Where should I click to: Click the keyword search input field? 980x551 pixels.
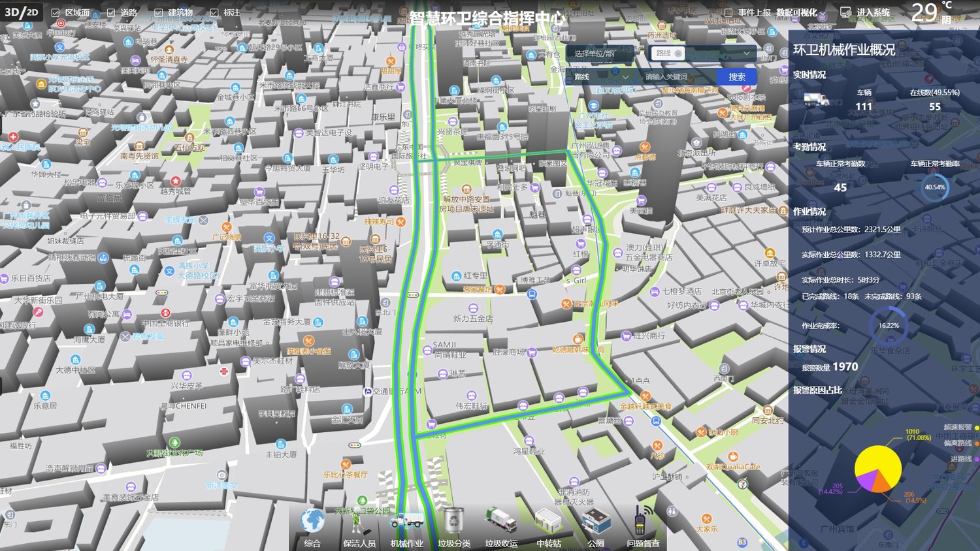point(676,77)
